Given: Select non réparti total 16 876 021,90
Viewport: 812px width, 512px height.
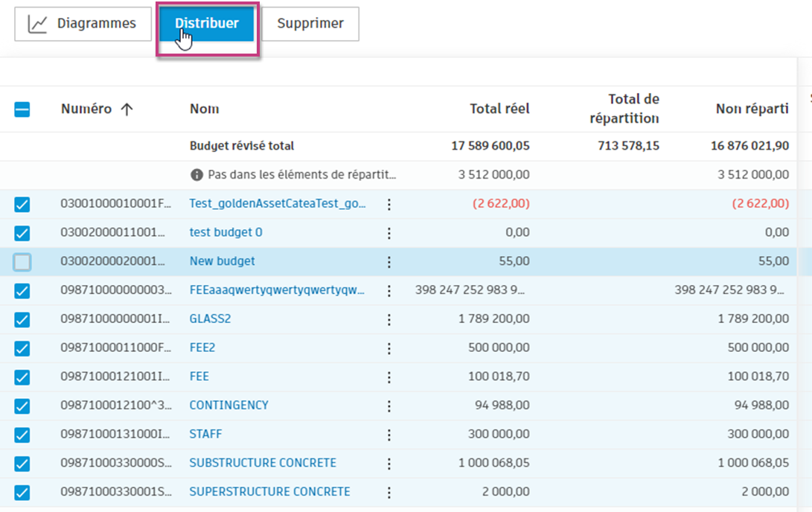Looking at the screenshot, I should [x=750, y=146].
